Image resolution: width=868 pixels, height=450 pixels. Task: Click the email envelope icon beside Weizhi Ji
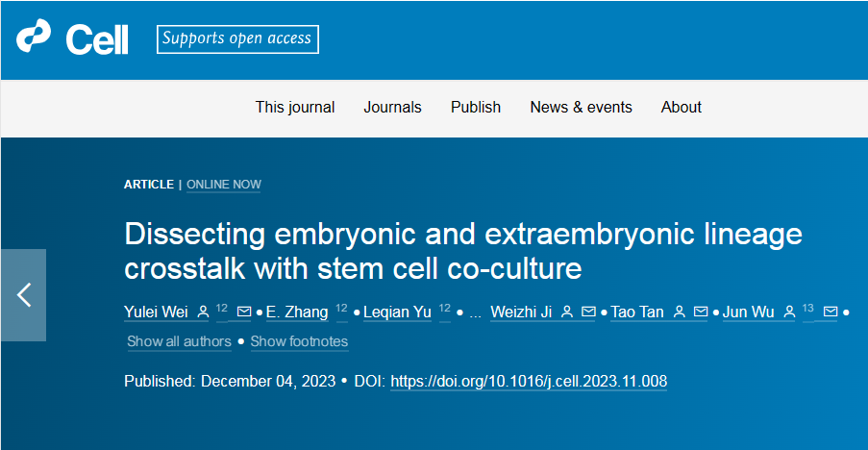(588, 312)
